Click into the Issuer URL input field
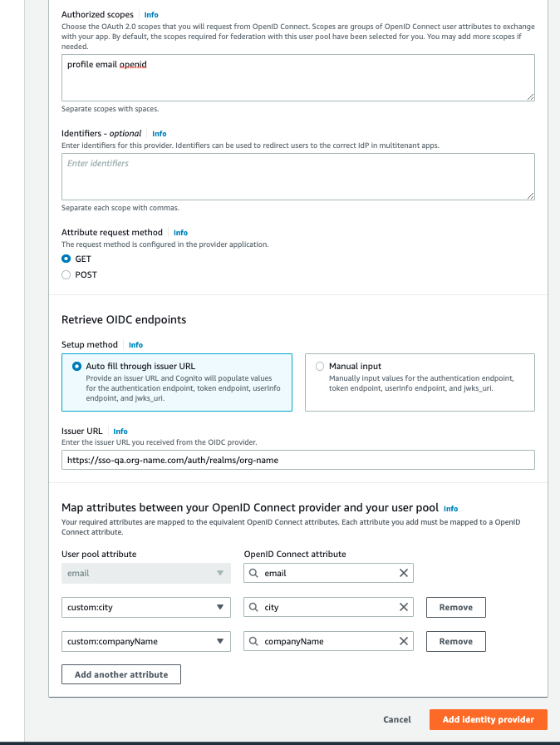 (297, 459)
